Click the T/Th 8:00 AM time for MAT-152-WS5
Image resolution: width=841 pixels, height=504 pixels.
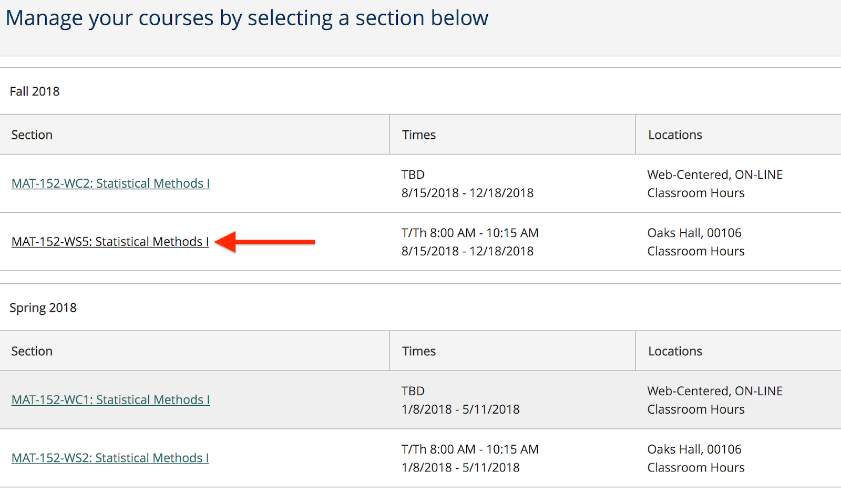coord(470,233)
